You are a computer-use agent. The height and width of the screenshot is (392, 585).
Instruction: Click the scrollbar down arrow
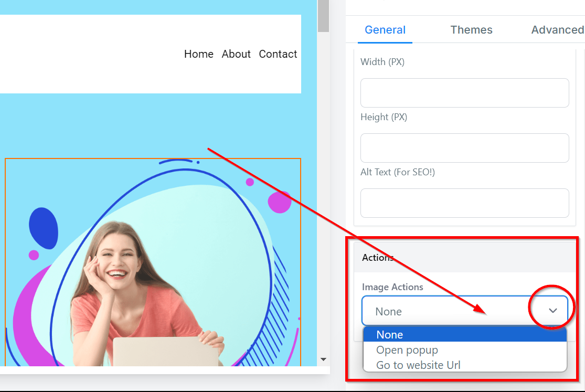[324, 359]
